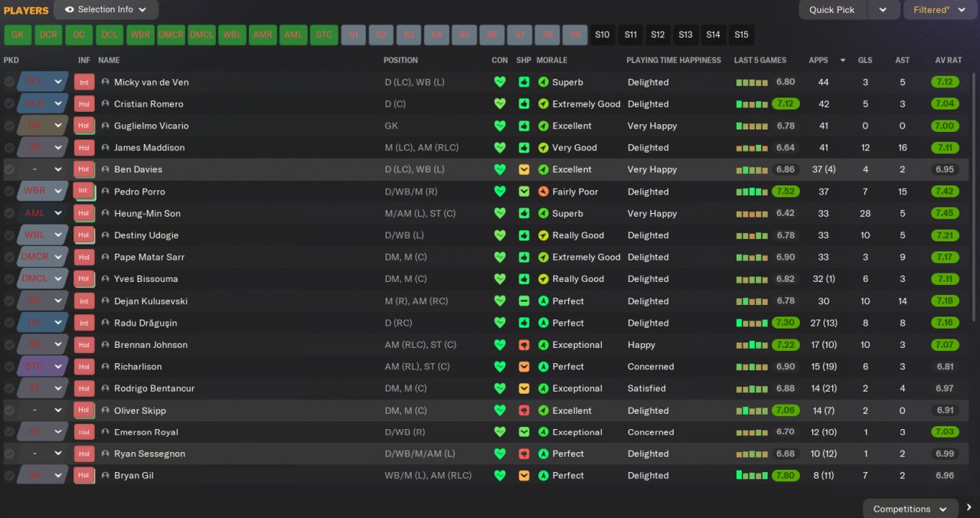Toggle the selection tick for Ben Davies
Screen dimensions: 980x518
tap(9, 169)
